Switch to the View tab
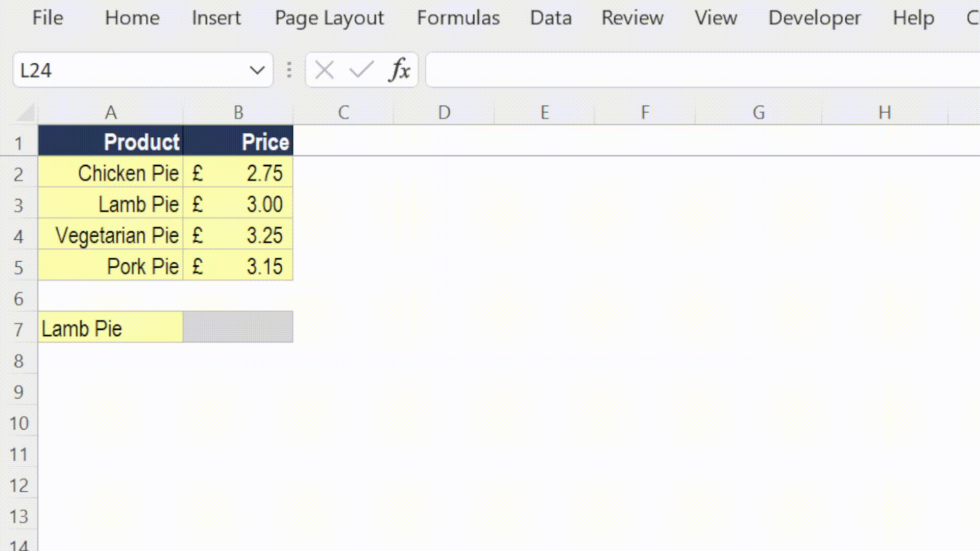 [x=716, y=18]
